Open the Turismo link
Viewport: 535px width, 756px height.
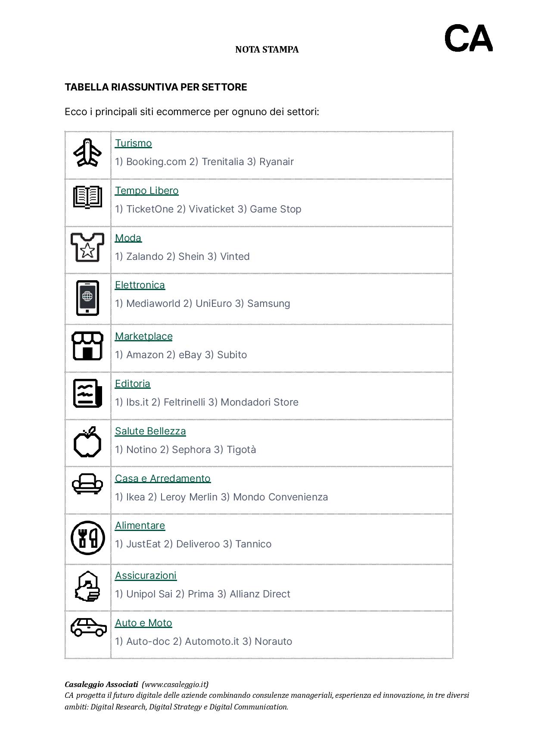click(x=134, y=143)
